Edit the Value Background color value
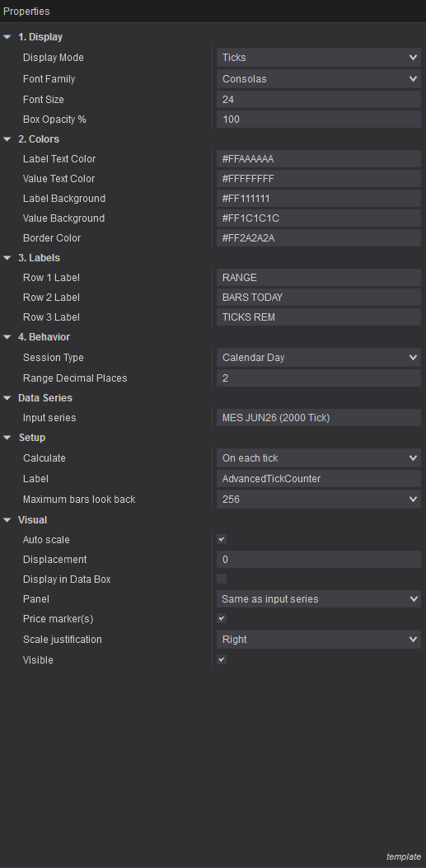This screenshot has width=426, height=868. (319, 218)
